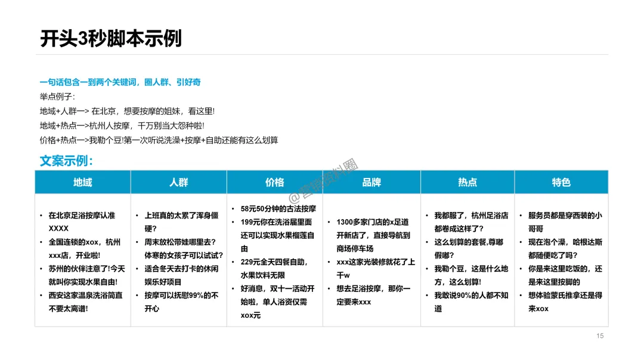Screen dimensions: 644x363
Task: Click the line 杭州人按摩,千万别当大怨种啦!
Action: pos(147,126)
